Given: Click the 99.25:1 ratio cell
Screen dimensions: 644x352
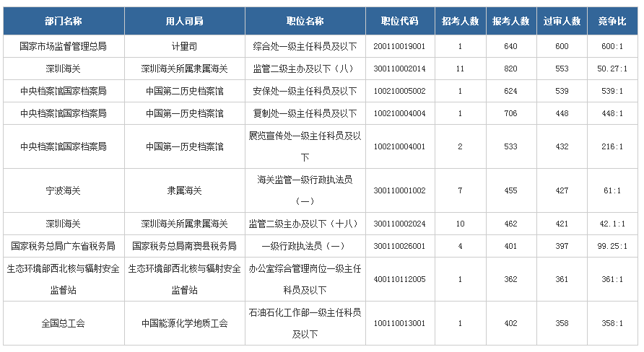Looking at the screenshot, I should 612,246.
